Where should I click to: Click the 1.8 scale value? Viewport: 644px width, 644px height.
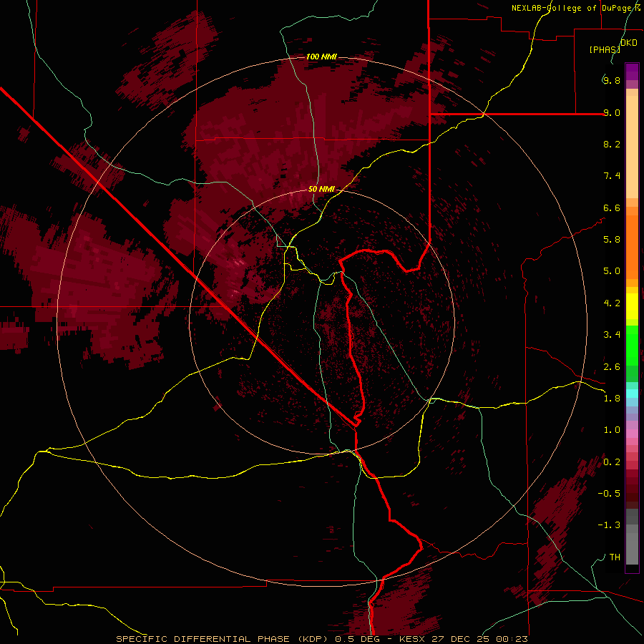pos(612,399)
